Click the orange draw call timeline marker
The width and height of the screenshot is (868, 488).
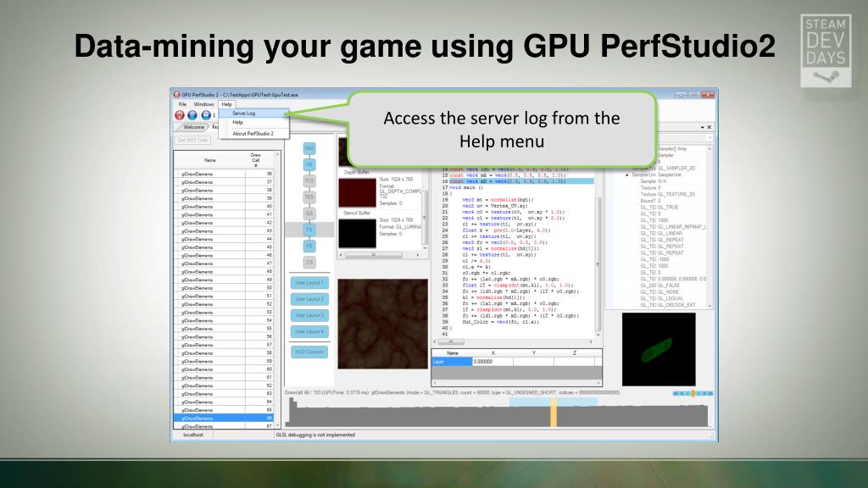coord(553,413)
